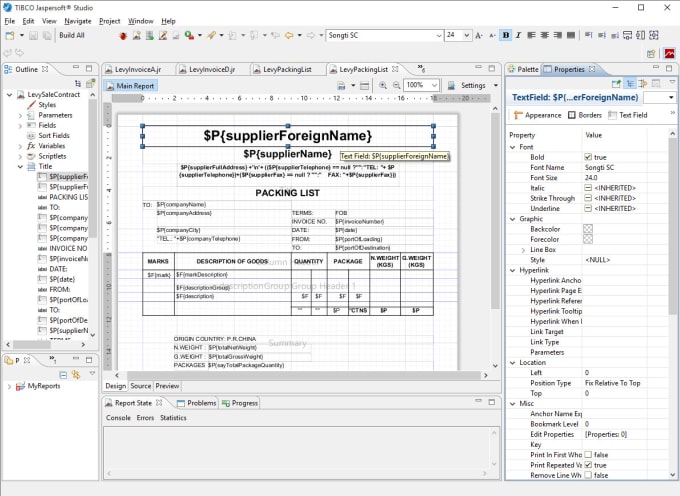Collapse the Font property group

click(513, 147)
